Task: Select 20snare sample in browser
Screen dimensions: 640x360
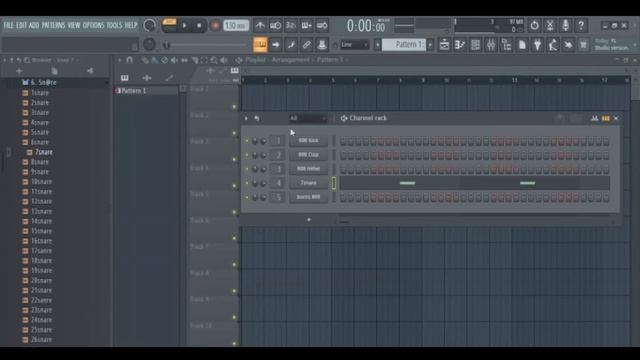Action: click(x=41, y=280)
